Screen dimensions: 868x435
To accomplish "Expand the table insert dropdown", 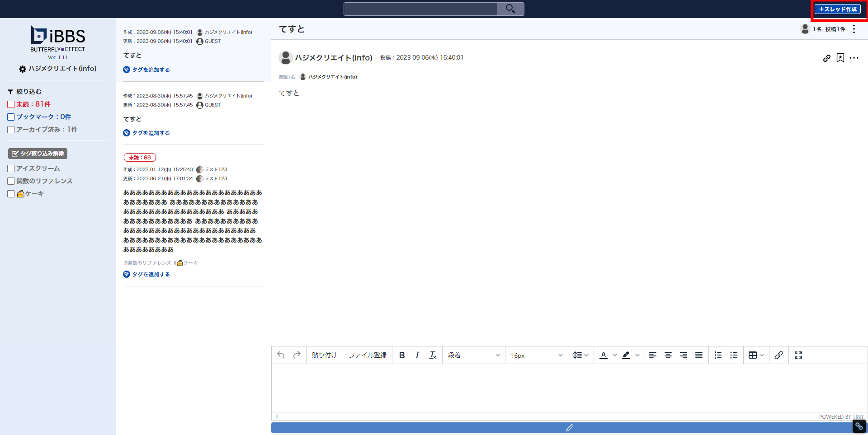I will (756, 355).
